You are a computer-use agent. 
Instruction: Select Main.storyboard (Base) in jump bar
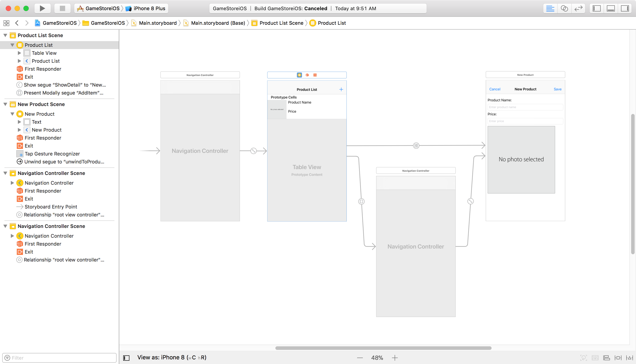point(214,23)
